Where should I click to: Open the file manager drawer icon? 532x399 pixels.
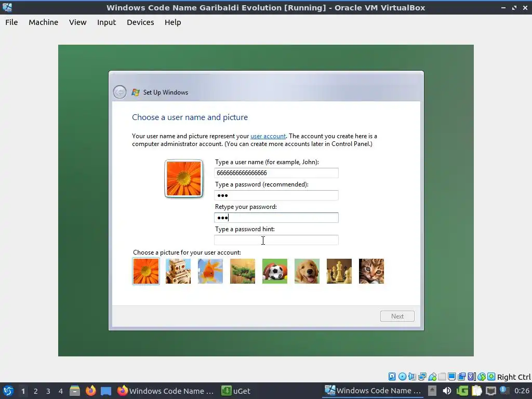(x=75, y=391)
